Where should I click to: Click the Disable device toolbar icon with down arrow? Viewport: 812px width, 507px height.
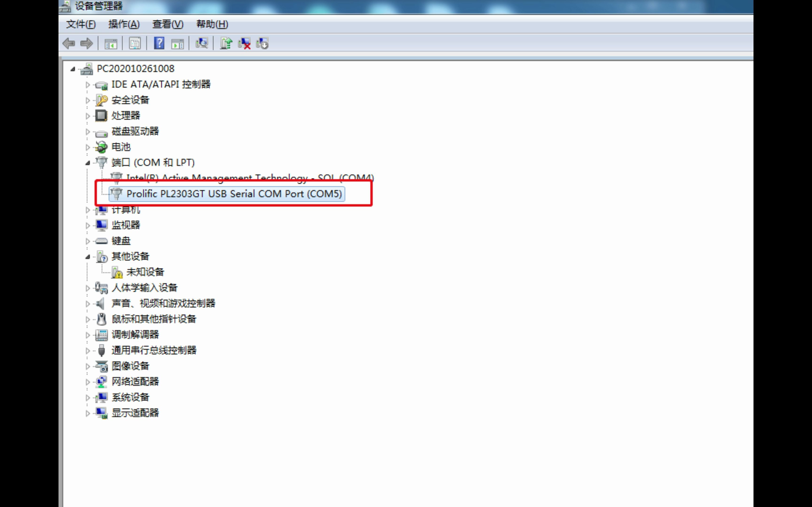(x=262, y=43)
